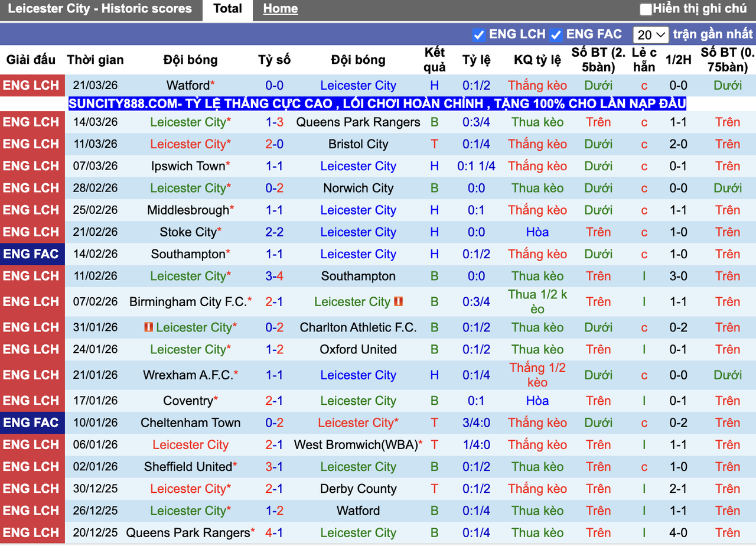The height and width of the screenshot is (546, 756).
Task: Click the Leicester City link in the Watford match row
Action: (x=358, y=85)
